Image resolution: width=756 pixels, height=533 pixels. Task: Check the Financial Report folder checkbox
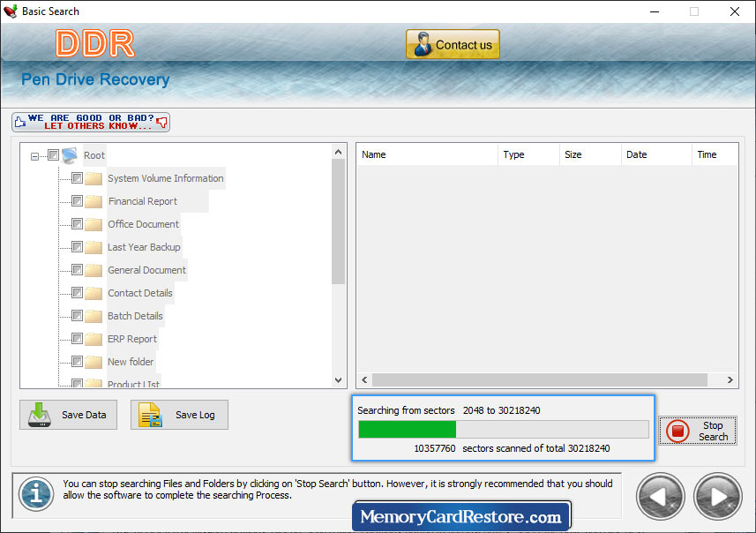click(x=75, y=201)
